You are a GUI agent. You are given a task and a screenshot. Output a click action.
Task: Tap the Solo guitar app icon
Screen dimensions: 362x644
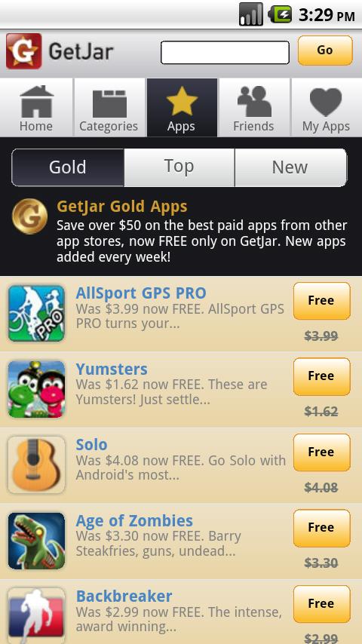[36, 465]
